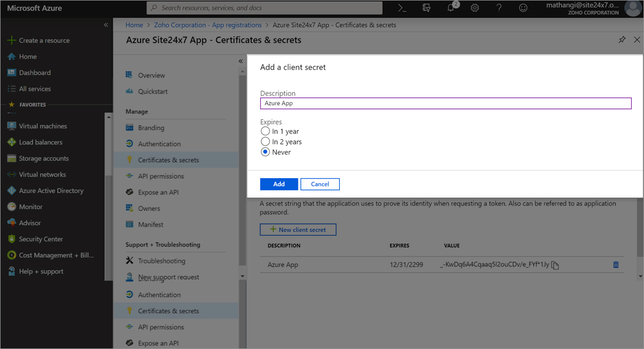Screen dimensions: 644x349
Task: Click the Virtual networks icon
Action: [11, 174]
